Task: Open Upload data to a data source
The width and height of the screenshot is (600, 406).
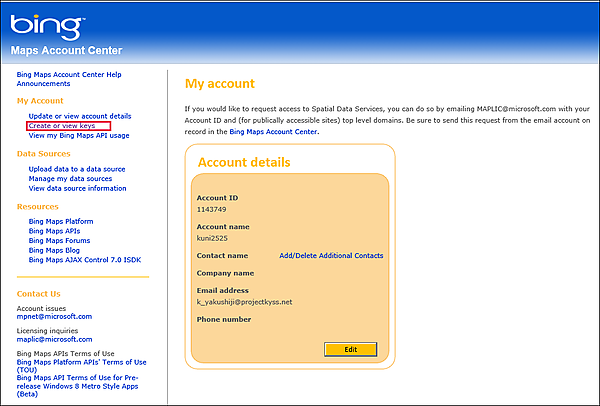Action: (77, 169)
